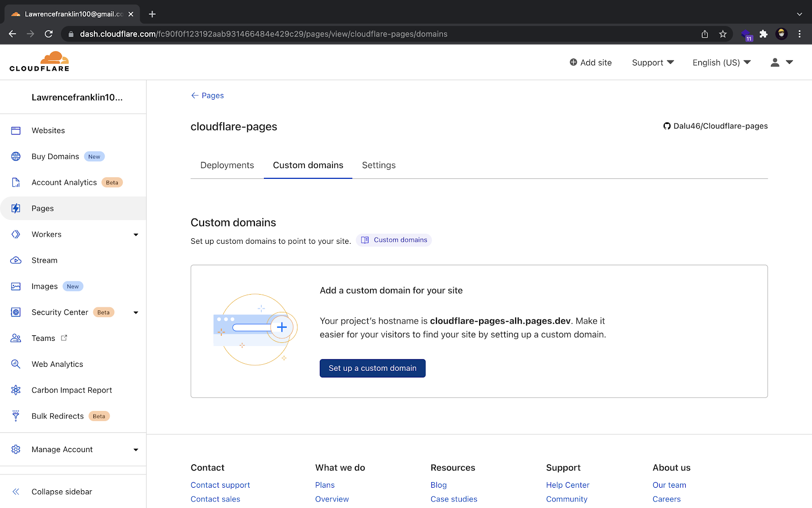Open the Chrome three-dot menu
Image resolution: width=812 pixels, height=508 pixels.
point(799,34)
